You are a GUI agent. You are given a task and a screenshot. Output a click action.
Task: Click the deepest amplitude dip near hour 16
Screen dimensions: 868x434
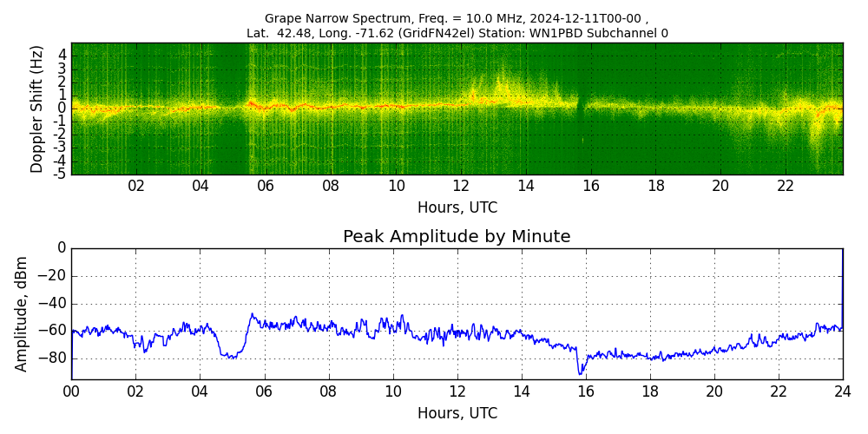point(581,372)
